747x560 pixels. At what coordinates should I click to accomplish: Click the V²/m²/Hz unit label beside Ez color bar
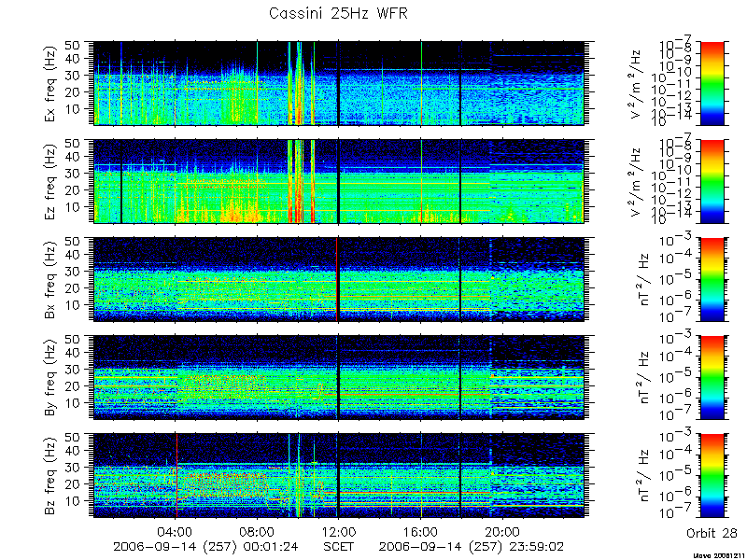[637, 182]
